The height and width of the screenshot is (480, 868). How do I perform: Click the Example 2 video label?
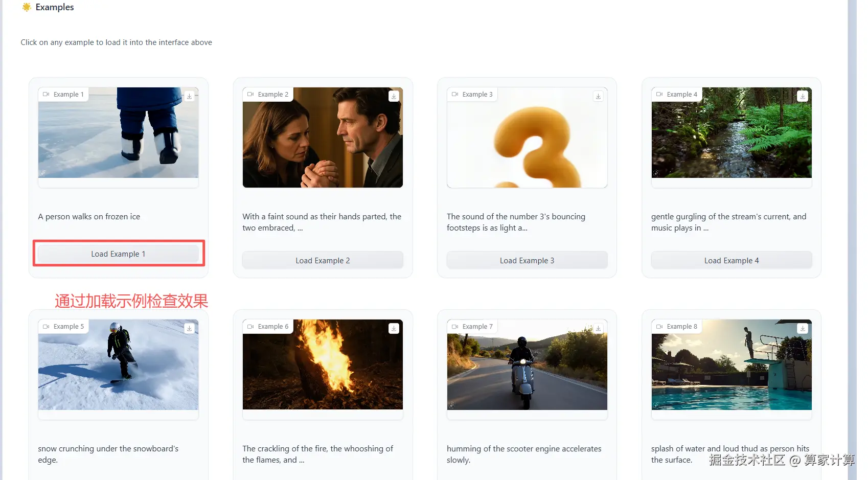(x=268, y=95)
